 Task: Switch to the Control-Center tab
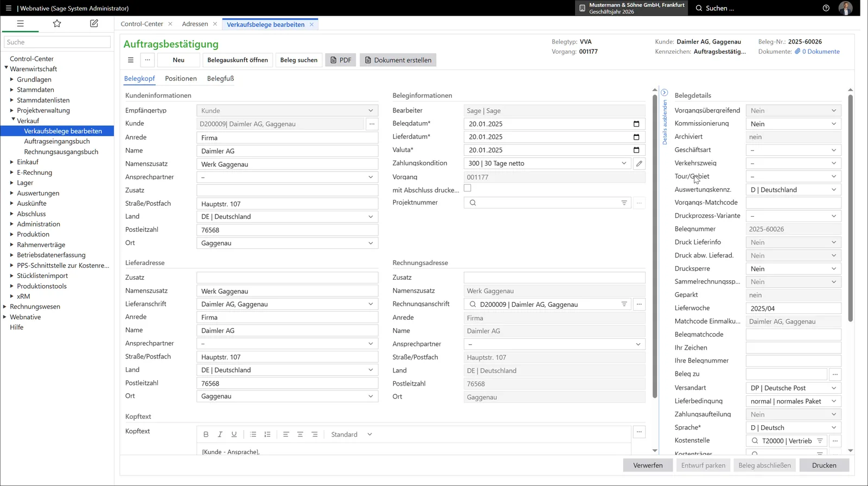[142, 24]
